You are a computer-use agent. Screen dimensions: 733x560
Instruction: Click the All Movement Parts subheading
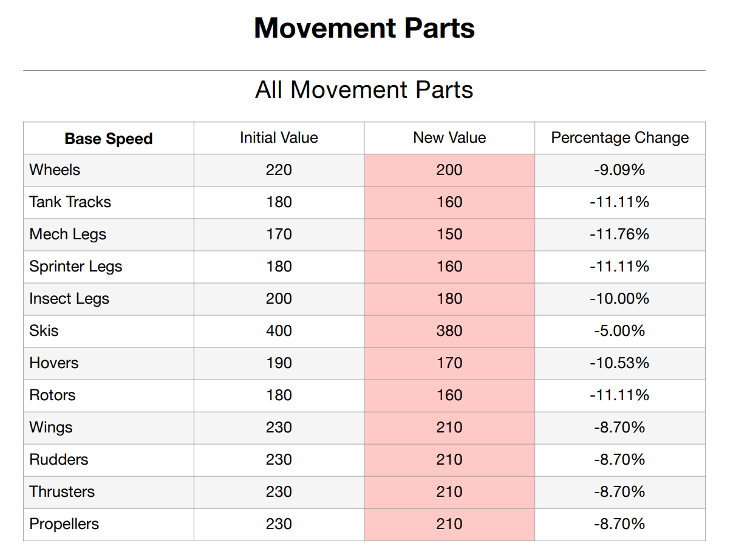[x=364, y=90]
